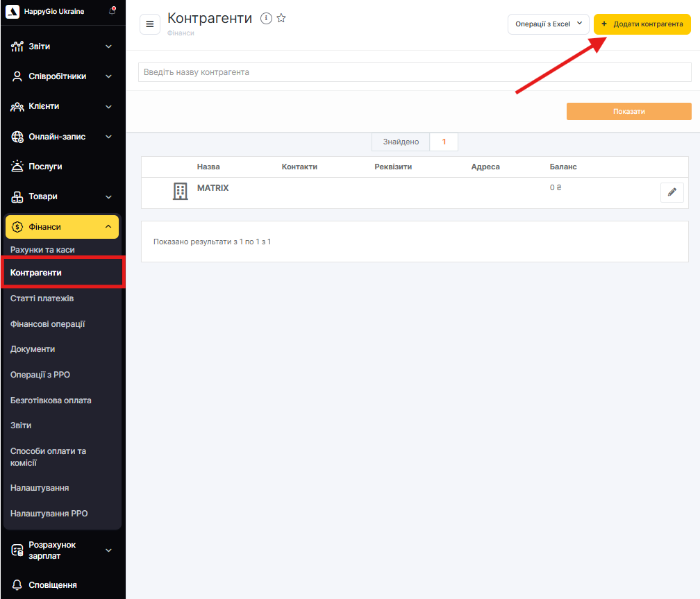
Task: Open the MATRIX contractor entry
Action: click(212, 188)
